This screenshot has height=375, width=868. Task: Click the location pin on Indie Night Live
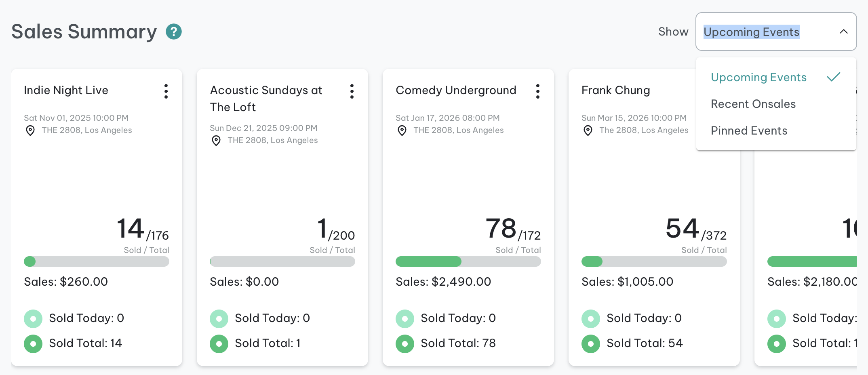click(x=30, y=131)
